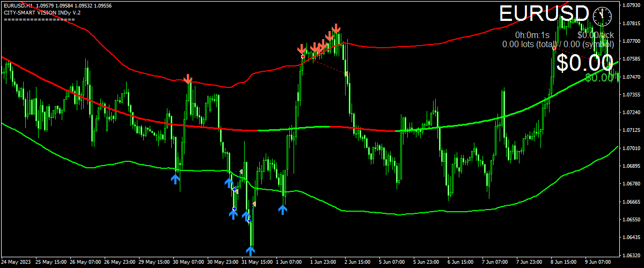
Task: Click the 1.07470 price scale label
Action: 632,77
